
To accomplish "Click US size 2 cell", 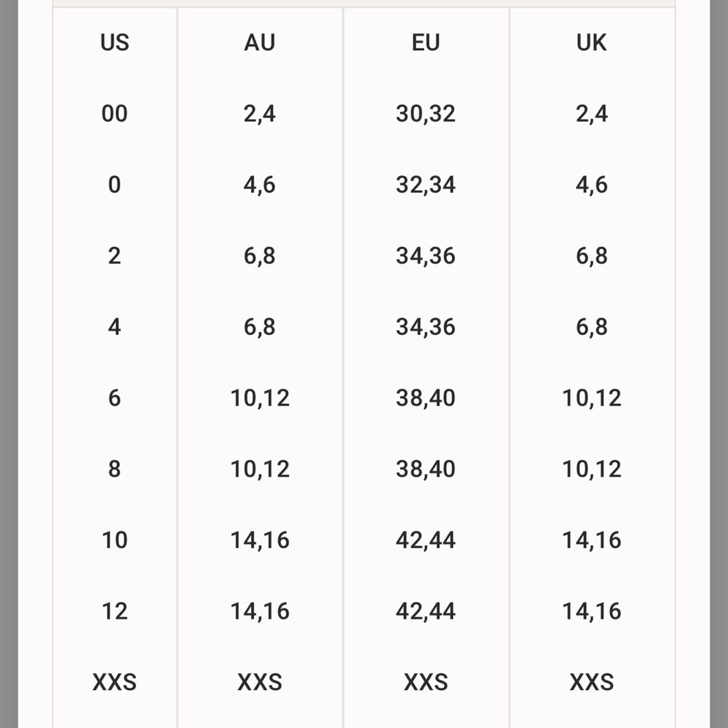I will [115, 256].
